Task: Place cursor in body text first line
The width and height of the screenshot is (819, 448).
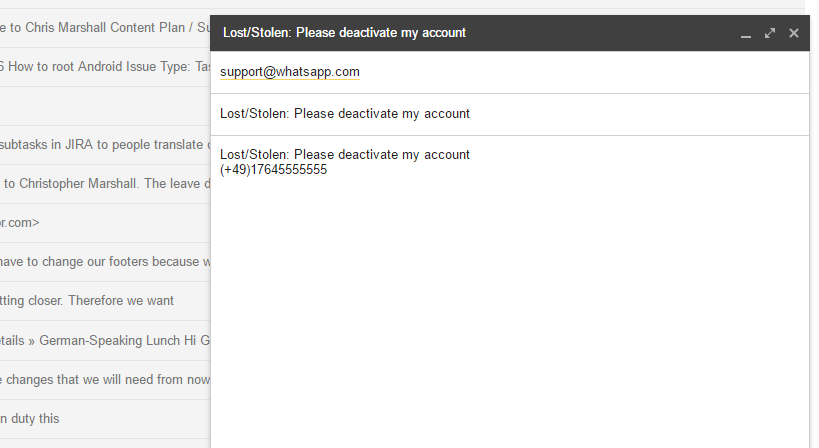Action: click(345, 155)
